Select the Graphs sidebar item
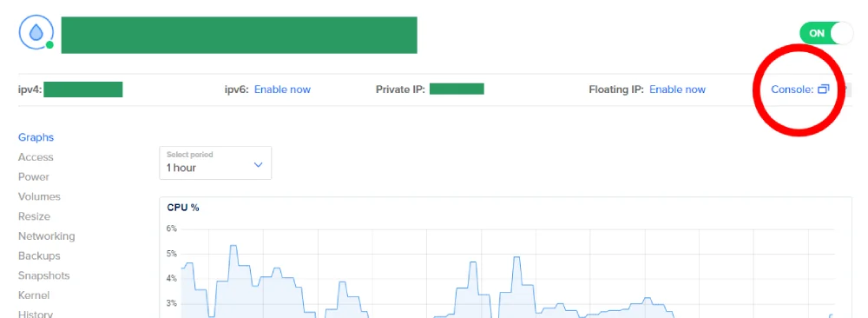868x318 pixels. [36, 137]
